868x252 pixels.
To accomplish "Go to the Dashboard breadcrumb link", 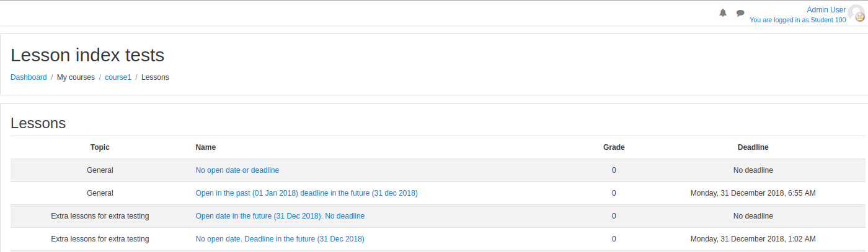I will [29, 77].
